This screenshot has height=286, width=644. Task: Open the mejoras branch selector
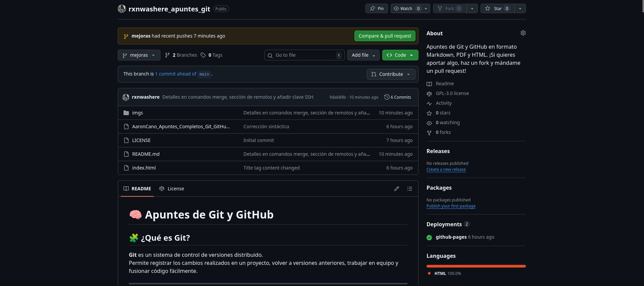click(x=139, y=55)
